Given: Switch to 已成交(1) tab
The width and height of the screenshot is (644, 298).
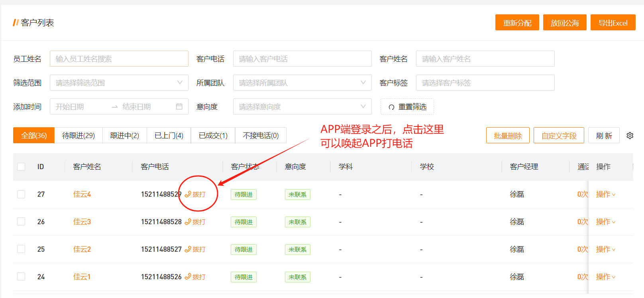Looking at the screenshot, I should (x=213, y=135).
